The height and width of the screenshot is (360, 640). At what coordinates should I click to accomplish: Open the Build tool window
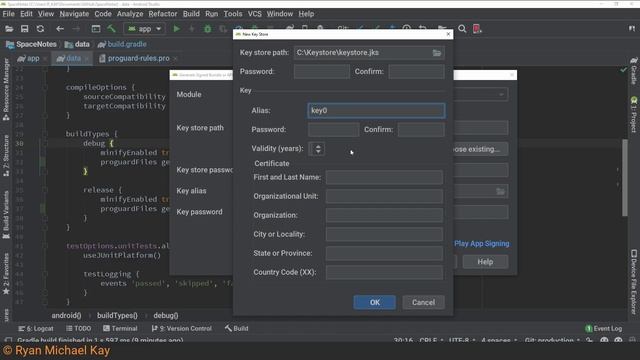(236, 328)
